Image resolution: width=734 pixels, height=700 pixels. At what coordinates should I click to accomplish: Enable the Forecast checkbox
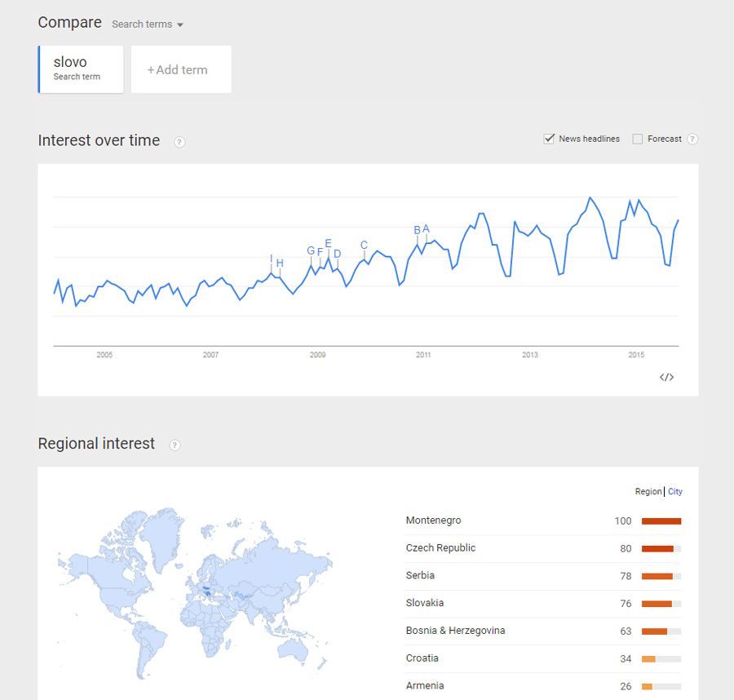pos(638,139)
